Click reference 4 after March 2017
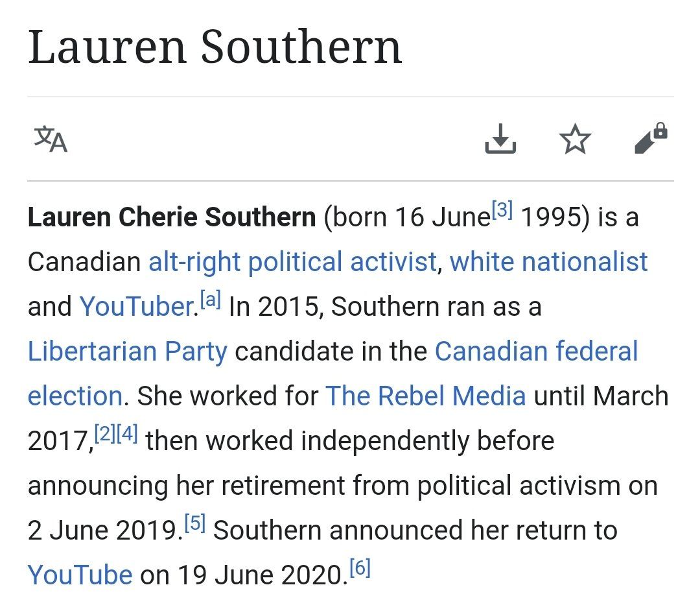Screen dimensions: 700x609 pyautogui.click(x=127, y=434)
